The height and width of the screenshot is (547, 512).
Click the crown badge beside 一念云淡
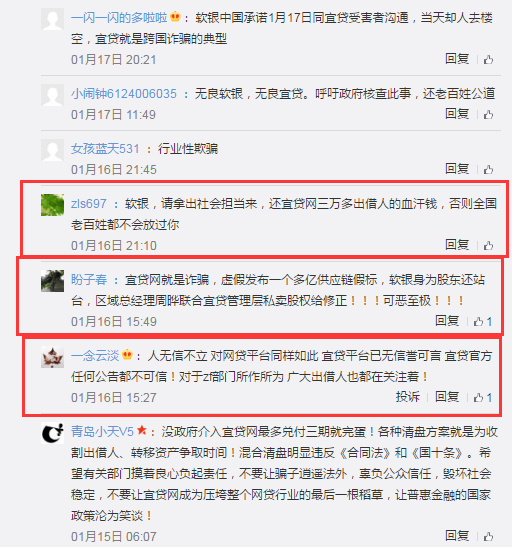[127, 355]
